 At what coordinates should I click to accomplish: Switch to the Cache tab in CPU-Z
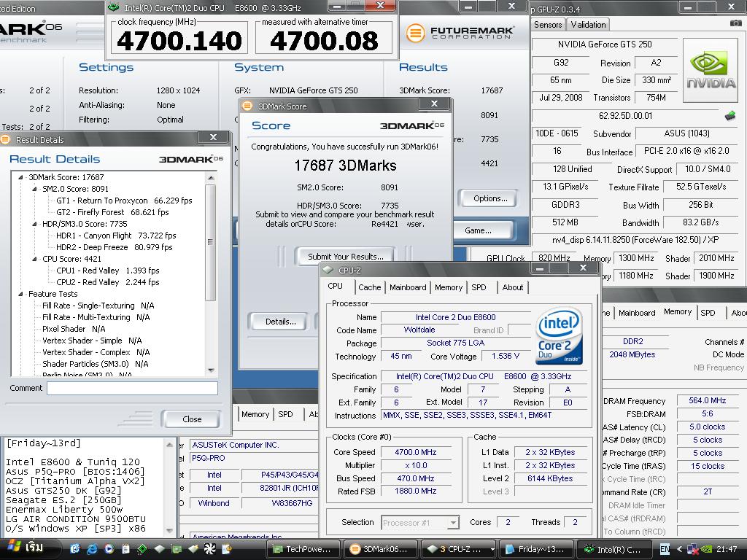coord(369,287)
